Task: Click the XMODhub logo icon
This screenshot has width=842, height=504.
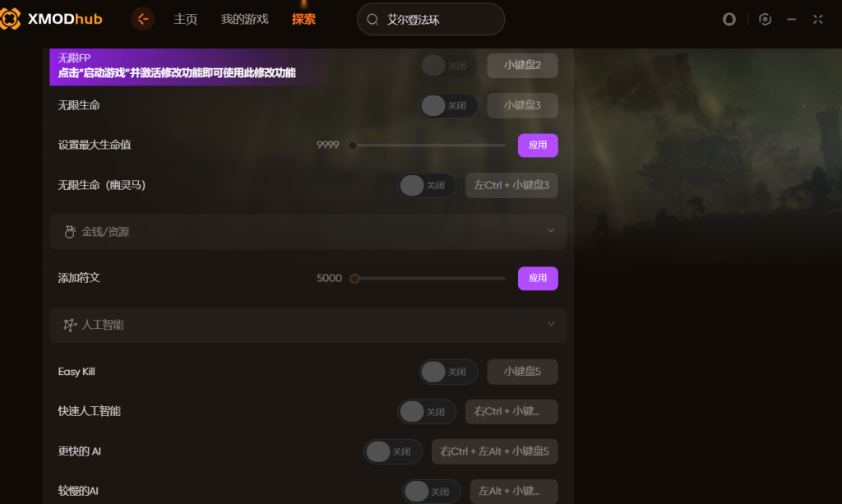Action: point(10,19)
